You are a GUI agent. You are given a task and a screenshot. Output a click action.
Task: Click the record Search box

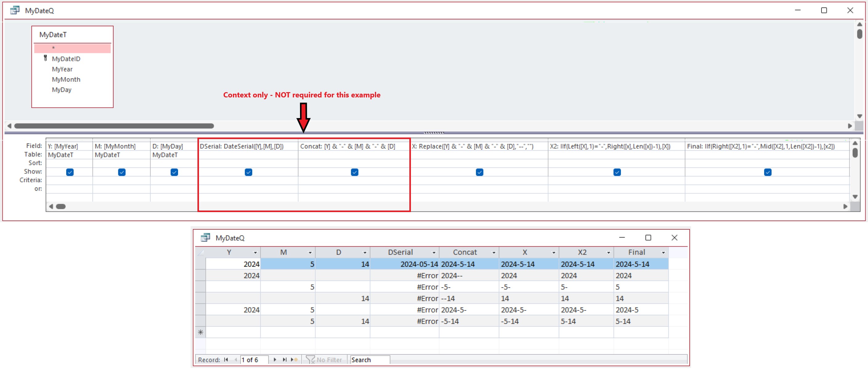[x=370, y=359]
